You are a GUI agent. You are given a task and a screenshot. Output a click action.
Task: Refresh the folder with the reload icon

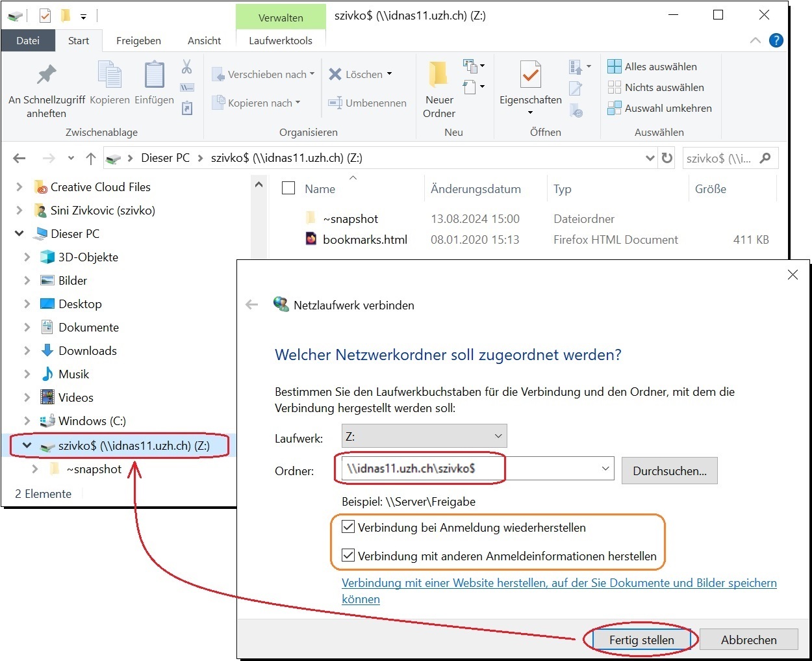666,157
